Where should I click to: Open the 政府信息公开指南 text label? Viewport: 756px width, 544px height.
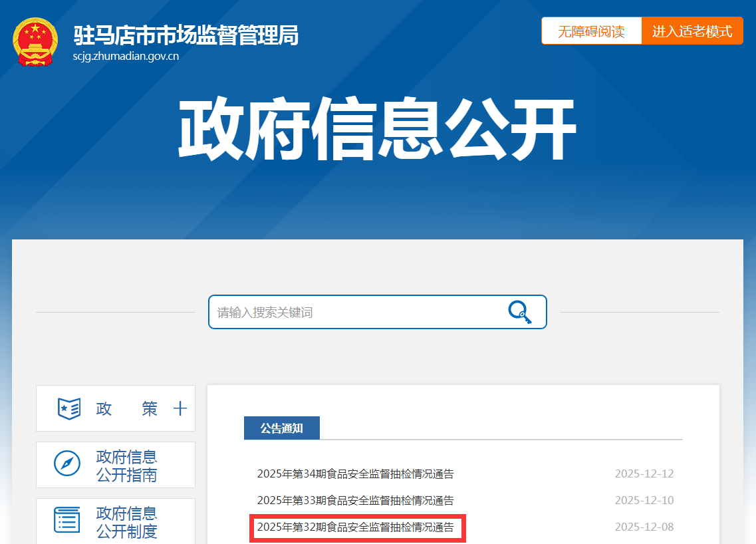(126, 466)
